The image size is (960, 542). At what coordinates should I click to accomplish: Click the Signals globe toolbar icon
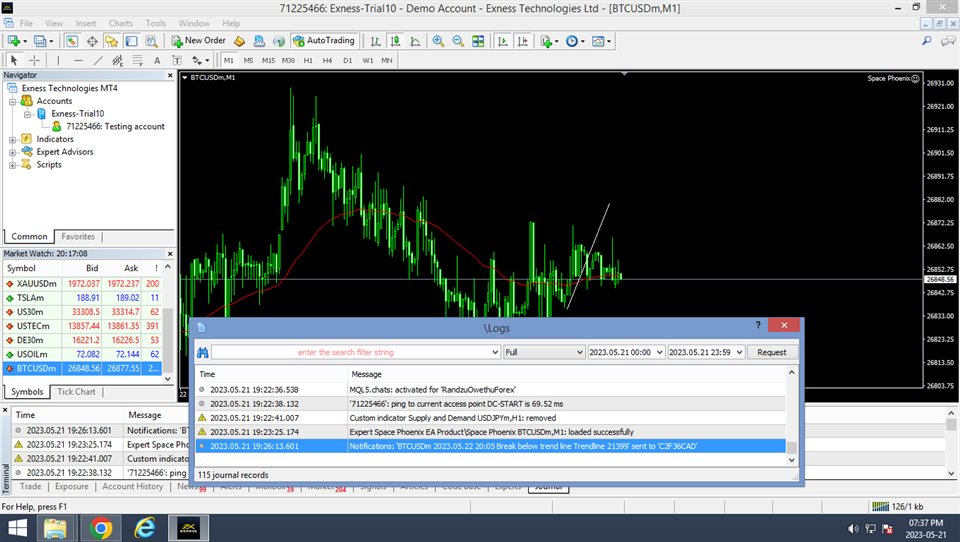279,41
